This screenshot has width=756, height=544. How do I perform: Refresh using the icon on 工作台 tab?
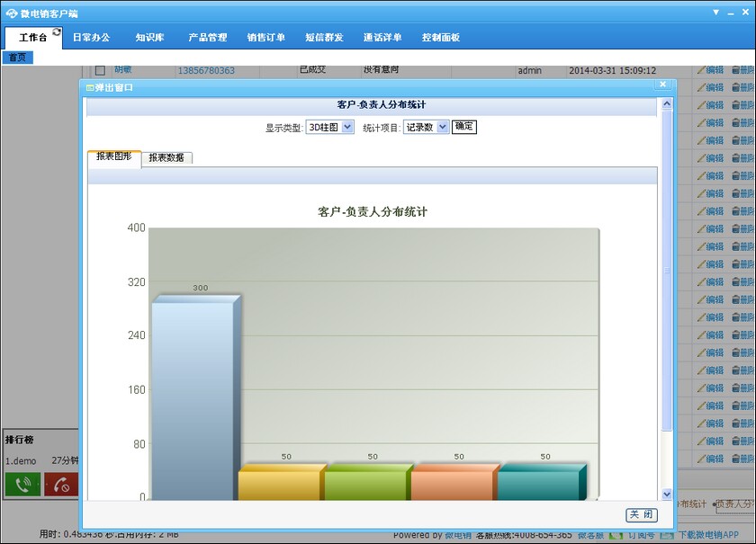tap(57, 31)
